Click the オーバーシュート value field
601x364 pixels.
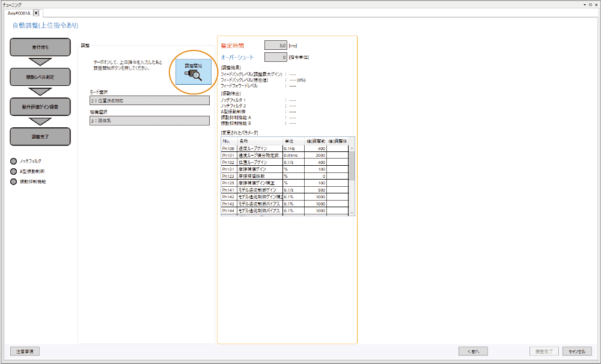pos(276,57)
